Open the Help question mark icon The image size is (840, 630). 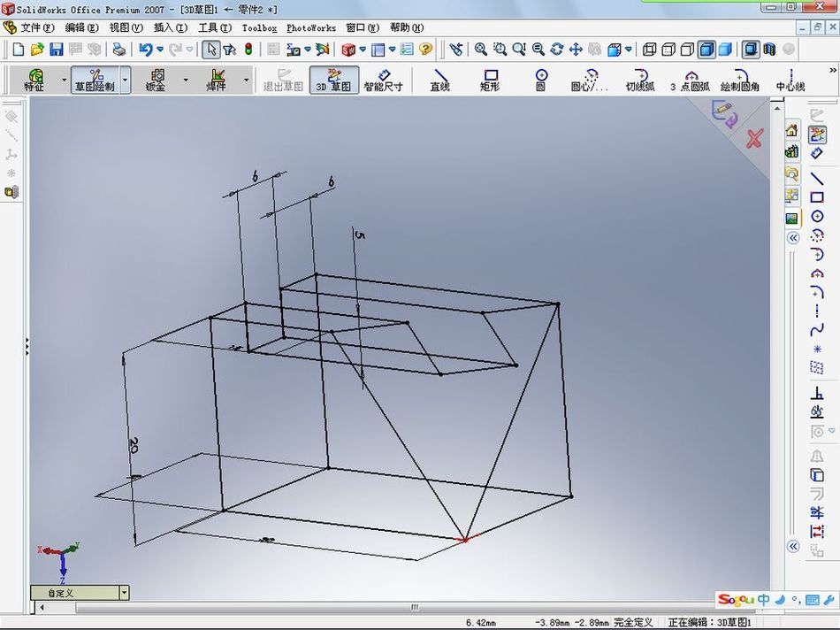point(425,50)
